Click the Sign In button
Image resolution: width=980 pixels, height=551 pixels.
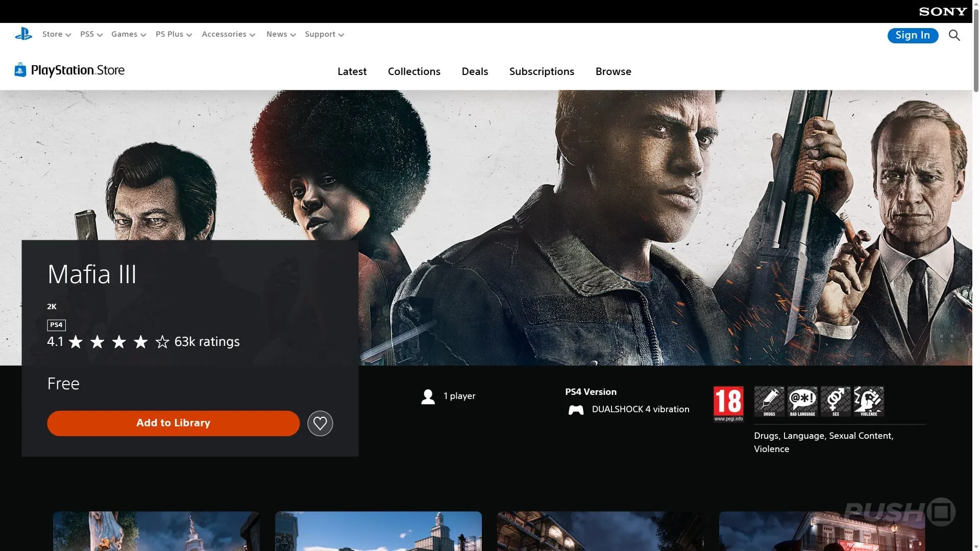(913, 35)
